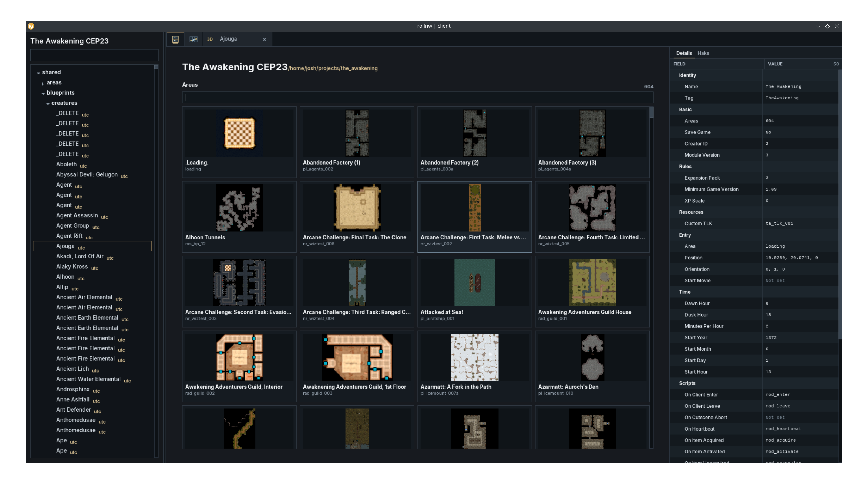Open the nr_wiztest_004 area card

(x=357, y=292)
